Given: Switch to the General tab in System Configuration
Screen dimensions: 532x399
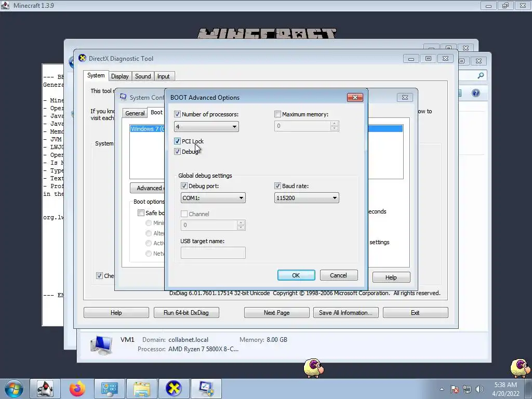Looking at the screenshot, I should [x=135, y=113].
